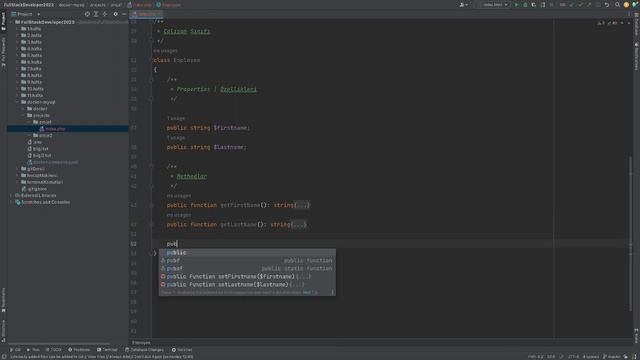Collapse all in Project panel

(105, 14)
